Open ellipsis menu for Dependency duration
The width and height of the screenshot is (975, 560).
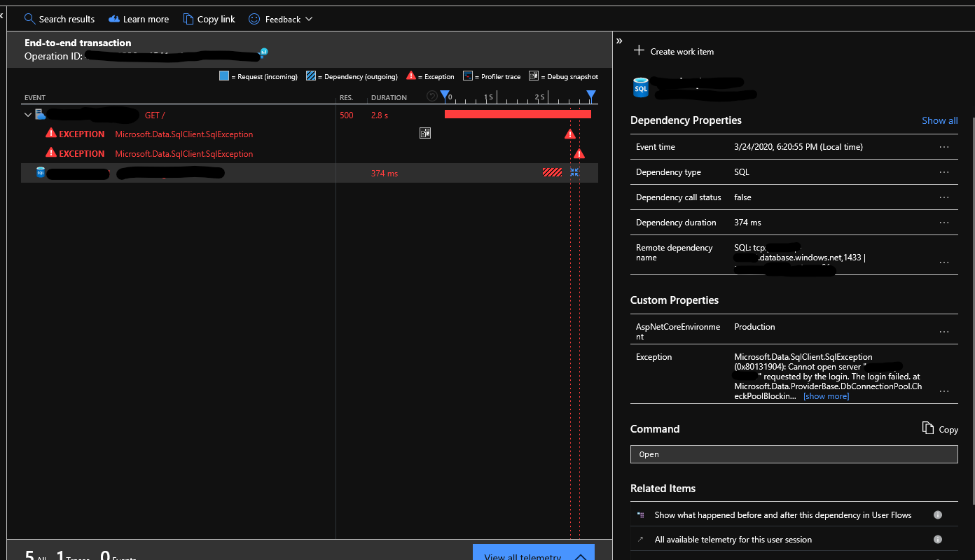pos(944,223)
